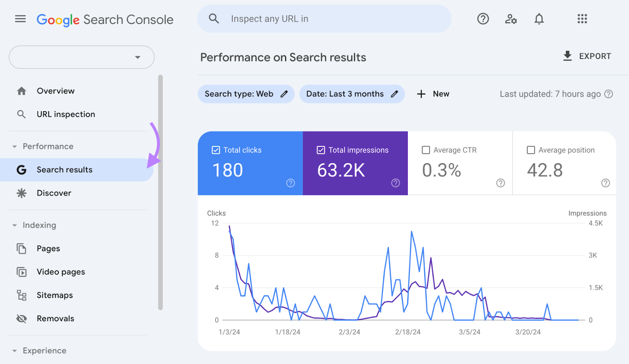The image size is (629, 364).
Task: Enable the Average position metric
Action: 531,150
